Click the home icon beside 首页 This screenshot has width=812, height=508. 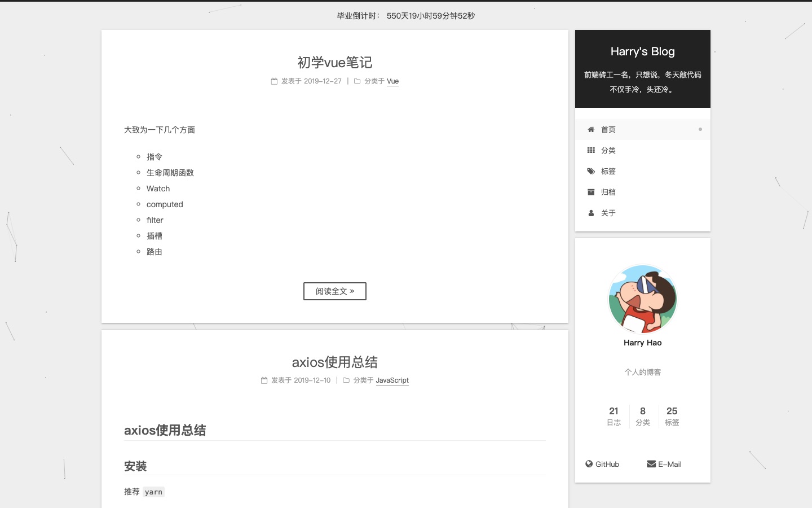pos(591,129)
